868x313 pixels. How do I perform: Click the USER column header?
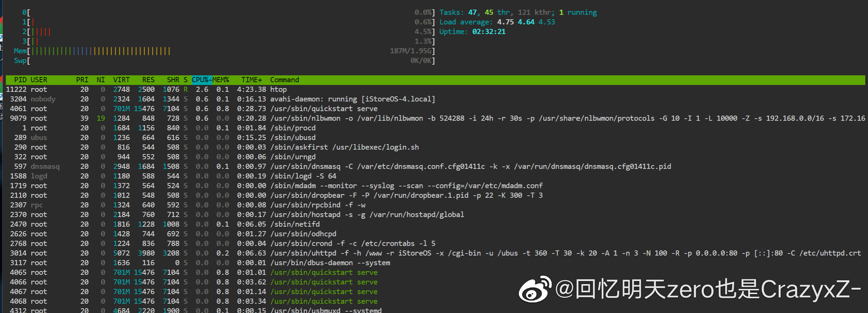tap(39, 80)
